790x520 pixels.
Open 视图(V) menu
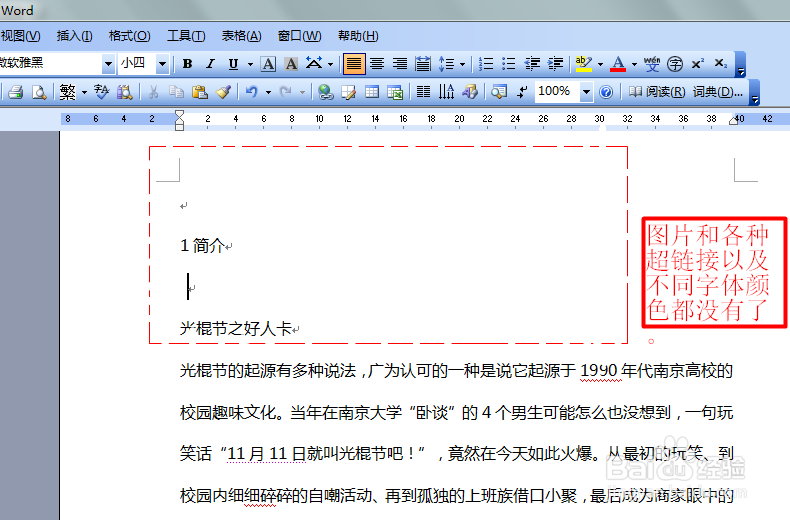20,36
